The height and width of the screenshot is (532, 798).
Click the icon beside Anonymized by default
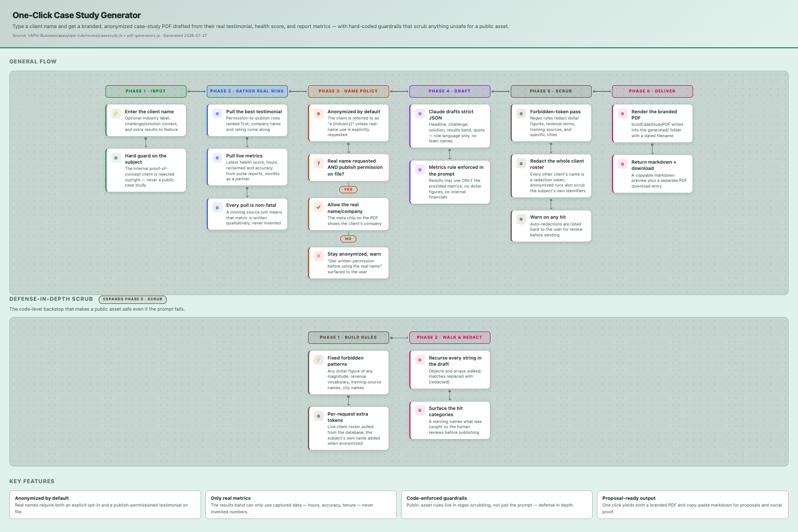[318, 113]
